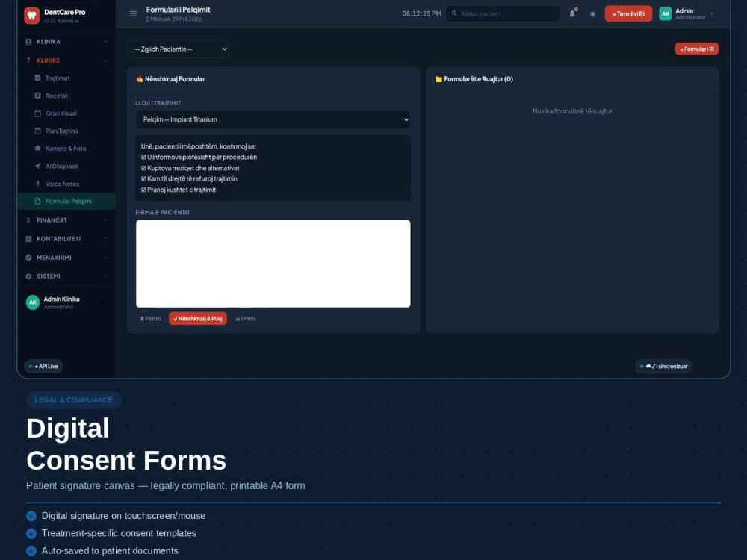Viewport: 747px width, 560px height.
Task: Open the Admin account dropdown arrow
Action: (712, 13)
